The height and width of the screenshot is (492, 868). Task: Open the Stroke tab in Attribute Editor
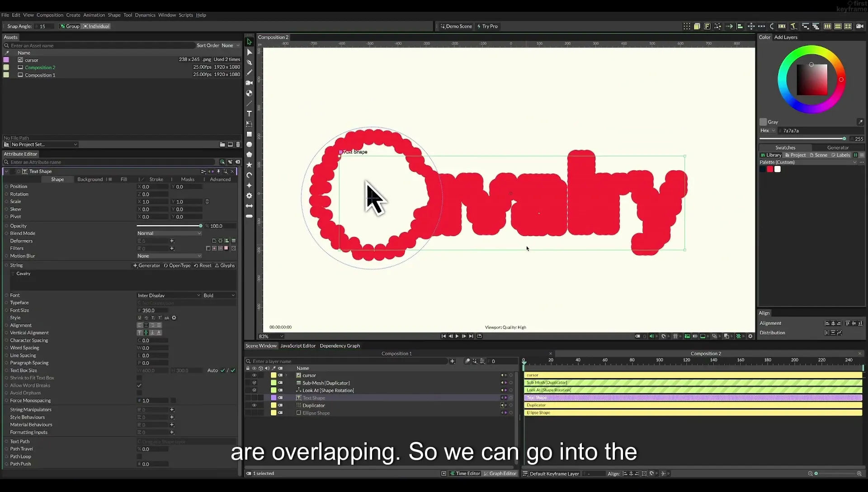(156, 180)
